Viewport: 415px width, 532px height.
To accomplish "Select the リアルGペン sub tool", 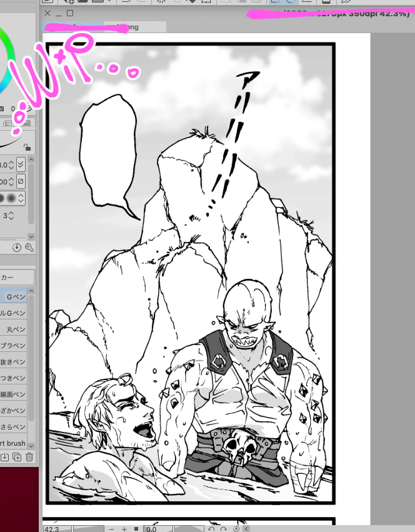I will click(14, 313).
